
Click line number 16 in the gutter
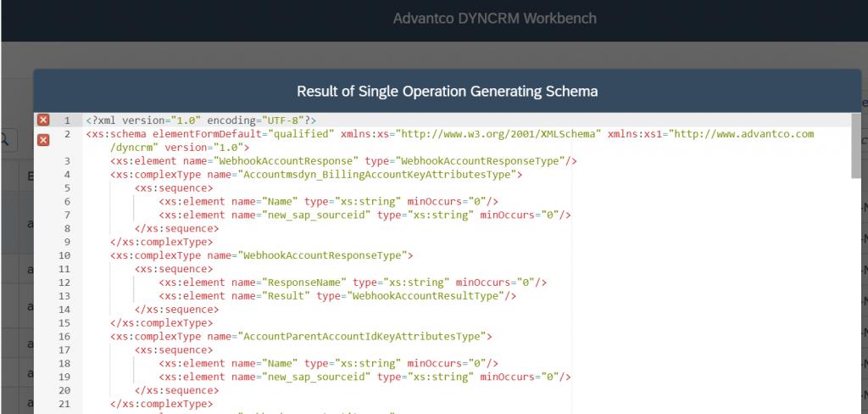[64, 337]
